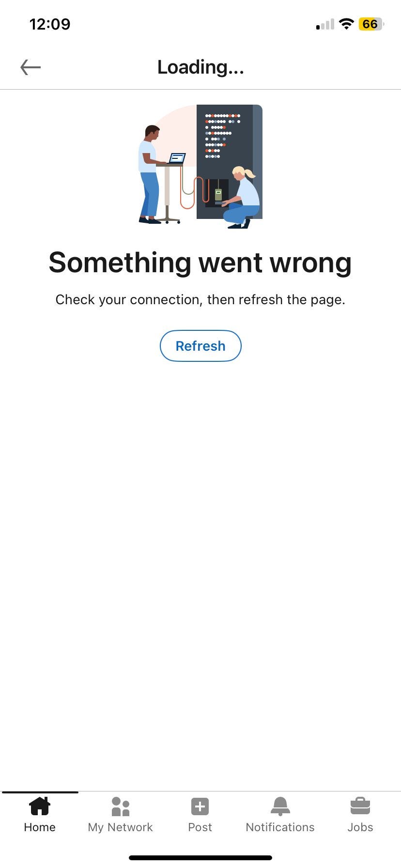The height and width of the screenshot is (868, 401).
Task: Tap the Home tab label
Action: [40, 827]
